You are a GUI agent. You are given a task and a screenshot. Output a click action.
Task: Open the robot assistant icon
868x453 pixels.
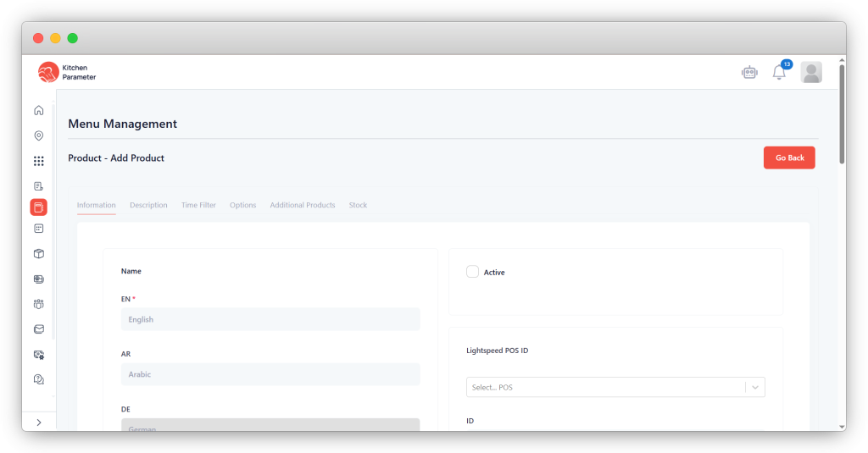748,73
